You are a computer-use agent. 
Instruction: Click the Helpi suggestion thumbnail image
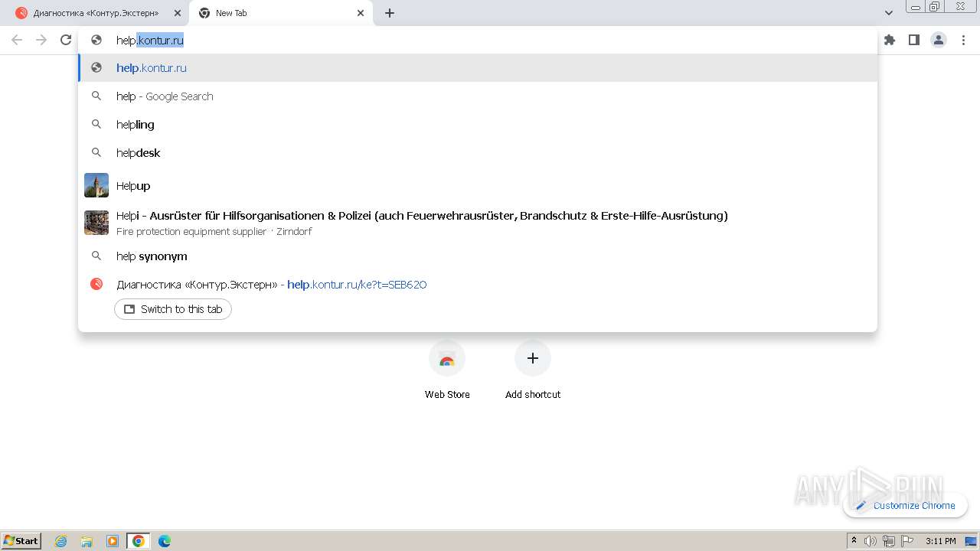click(x=96, y=223)
